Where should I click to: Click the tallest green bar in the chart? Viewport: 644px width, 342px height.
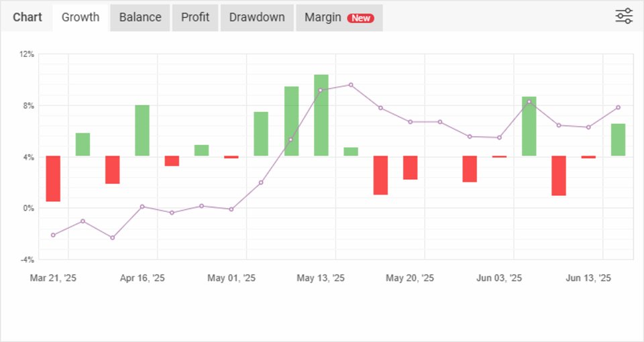pyautogui.click(x=321, y=115)
